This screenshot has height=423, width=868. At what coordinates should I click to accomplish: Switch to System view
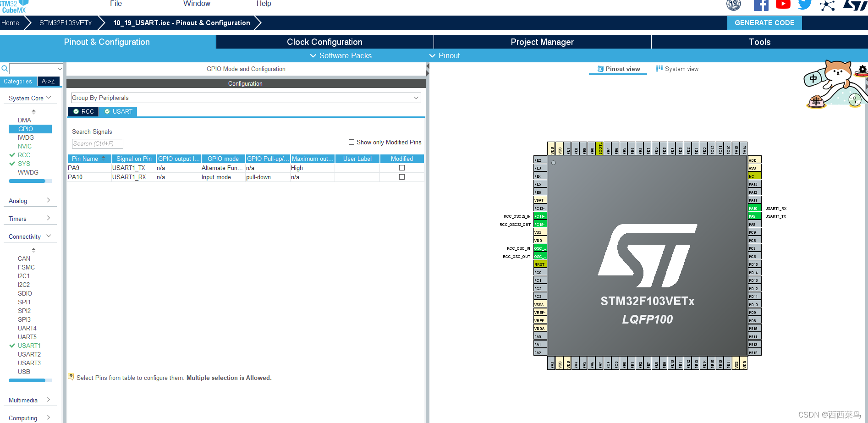click(x=681, y=69)
